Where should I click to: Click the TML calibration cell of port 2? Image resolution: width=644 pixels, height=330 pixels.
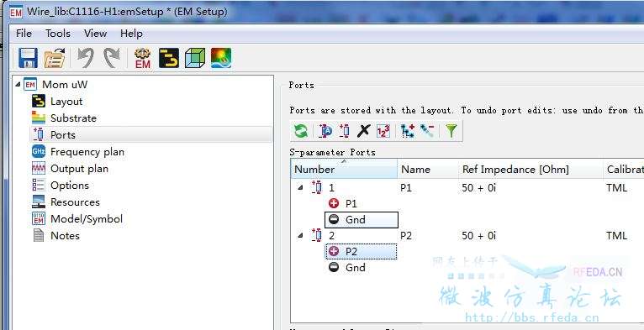click(616, 236)
